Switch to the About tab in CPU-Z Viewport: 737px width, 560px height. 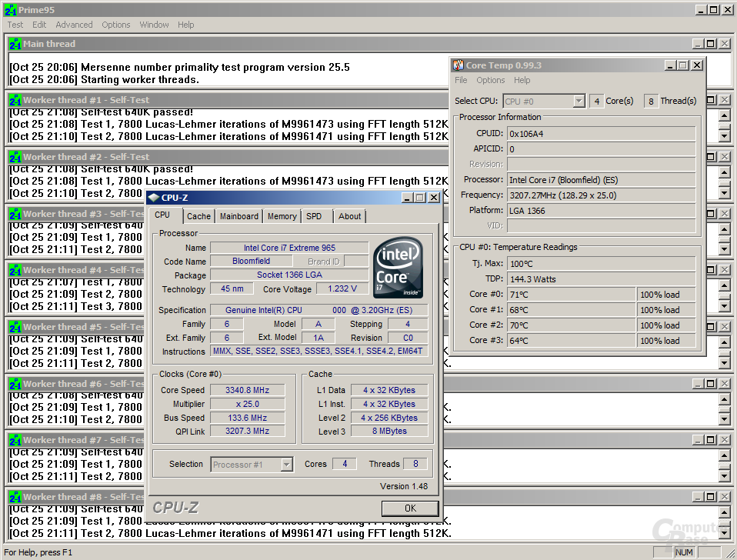pos(350,216)
